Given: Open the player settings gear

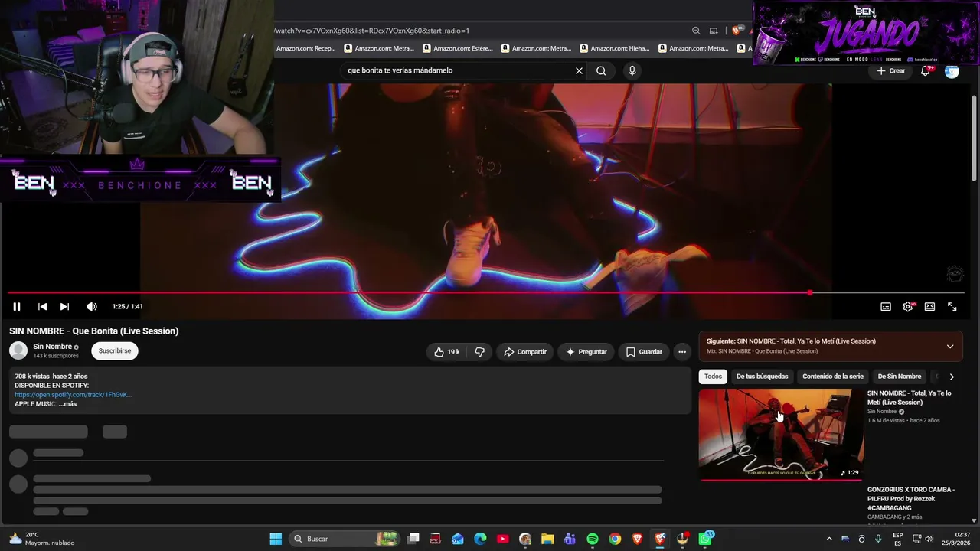Looking at the screenshot, I should tap(908, 306).
